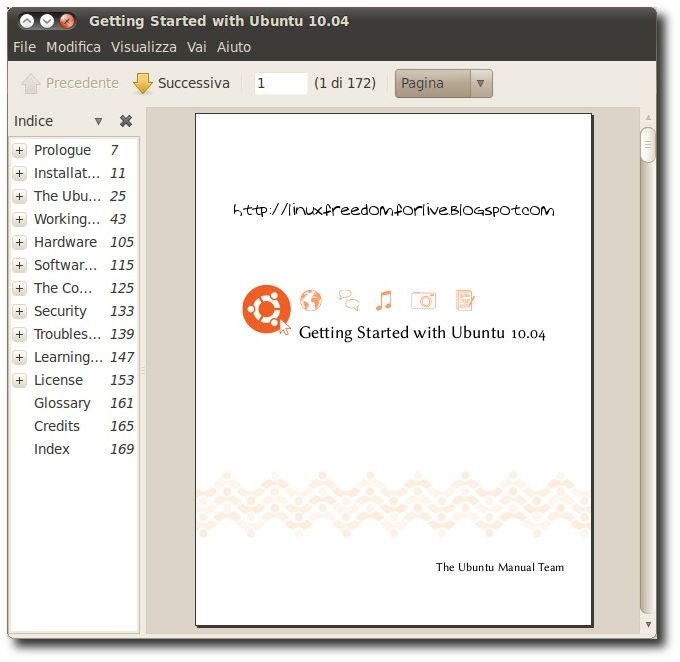Click page number 115 in index
Viewport: 680px width, 662px height.
click(122, 265)
